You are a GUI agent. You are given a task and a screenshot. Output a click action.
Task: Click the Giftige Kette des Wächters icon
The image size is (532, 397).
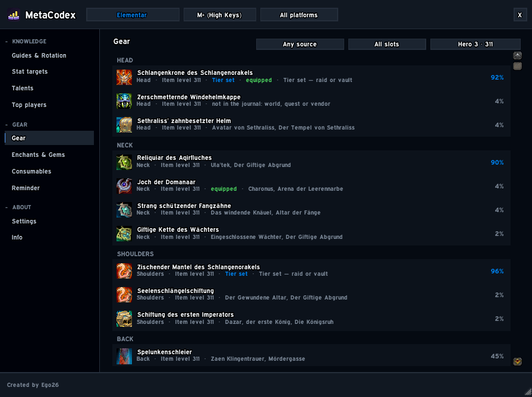[124, 234]
